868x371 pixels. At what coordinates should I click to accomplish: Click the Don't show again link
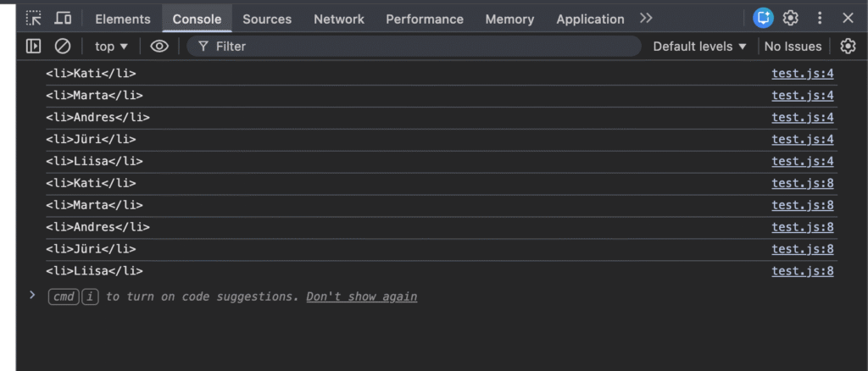(362, 296)
